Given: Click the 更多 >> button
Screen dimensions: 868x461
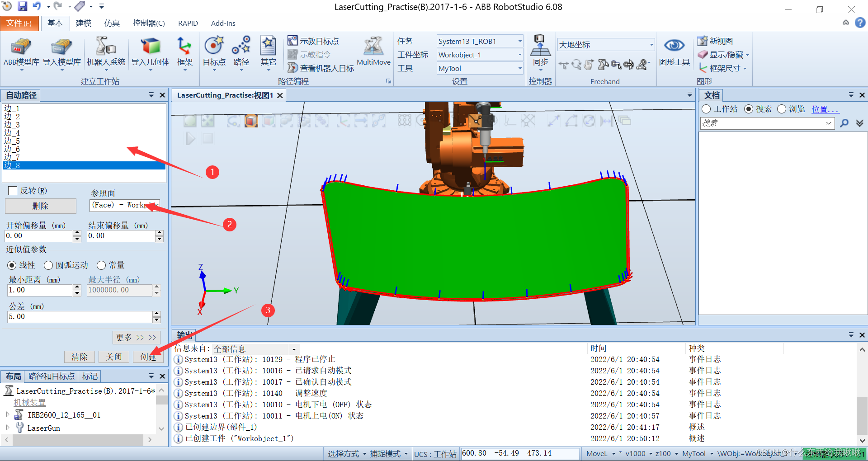Looking at the screenshot, I should (136, 338).
